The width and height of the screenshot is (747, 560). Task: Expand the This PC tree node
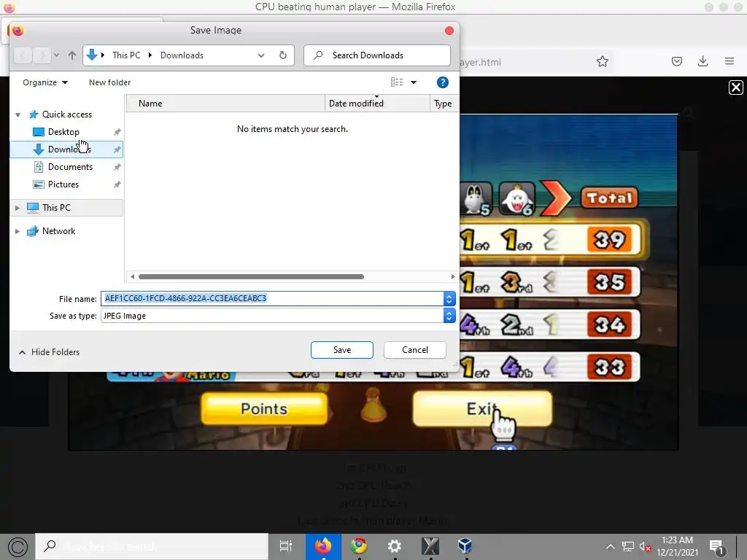[18, 208]
